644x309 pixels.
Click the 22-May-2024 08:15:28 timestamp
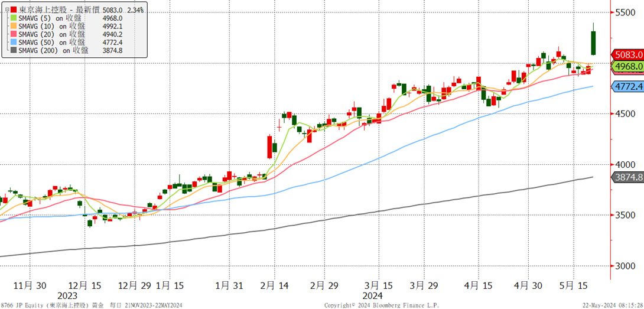[613, 305]
